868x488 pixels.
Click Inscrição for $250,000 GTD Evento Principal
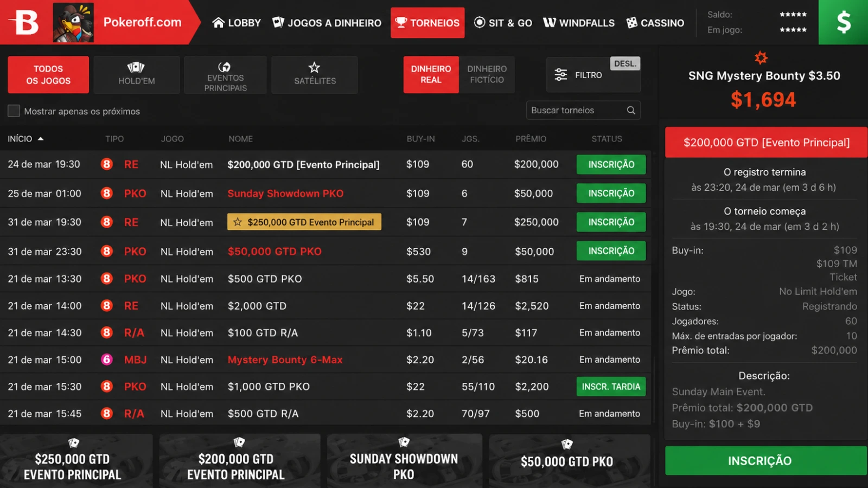click(x=611, y=222)
